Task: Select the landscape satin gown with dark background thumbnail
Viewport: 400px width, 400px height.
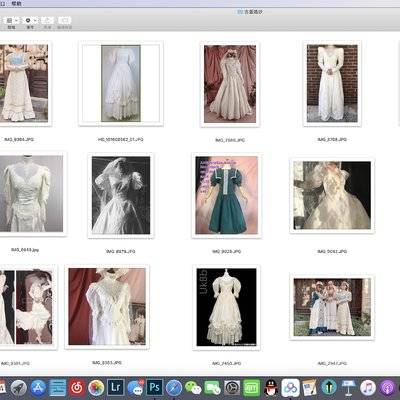Action: tap(332, 195)
